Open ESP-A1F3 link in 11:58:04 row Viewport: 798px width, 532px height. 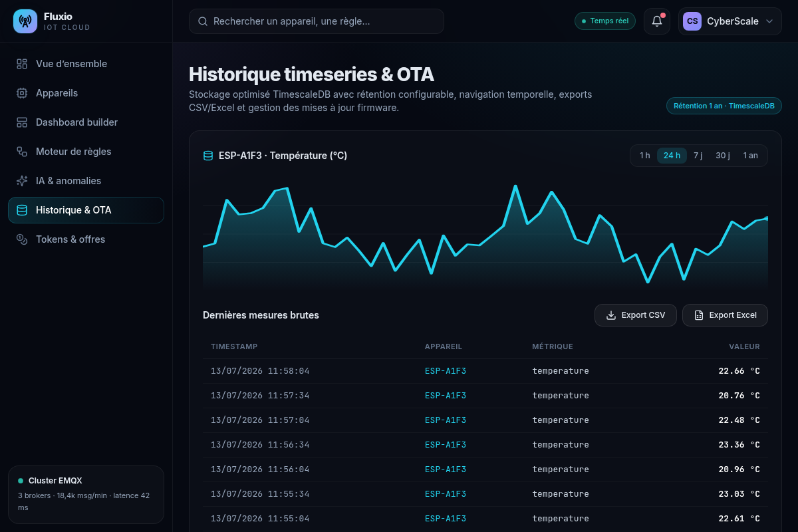point(446,371)
